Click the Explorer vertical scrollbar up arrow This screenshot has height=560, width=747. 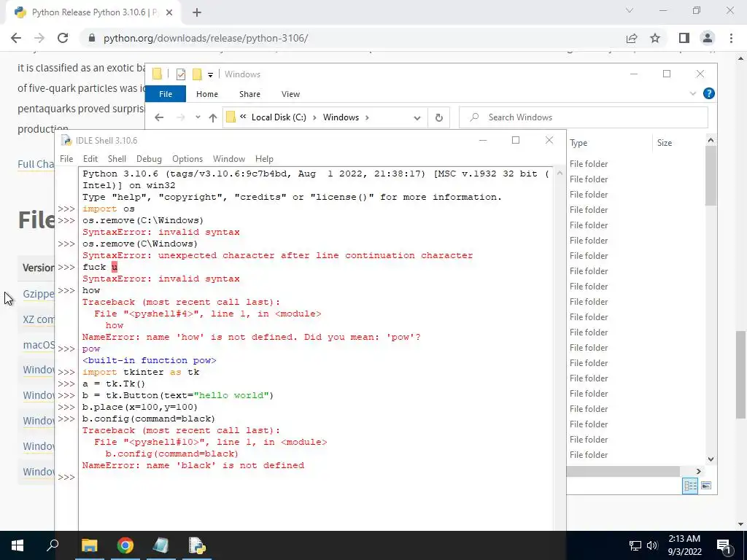711,140
